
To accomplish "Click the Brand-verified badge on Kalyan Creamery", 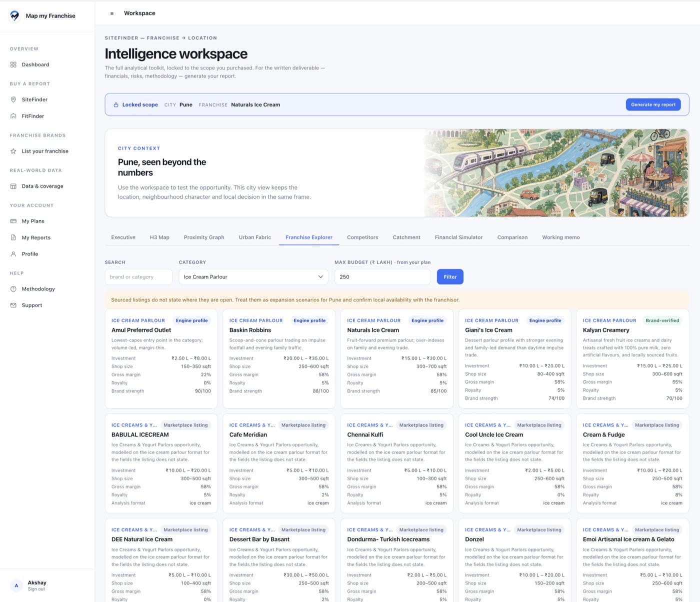I will 662,321.
